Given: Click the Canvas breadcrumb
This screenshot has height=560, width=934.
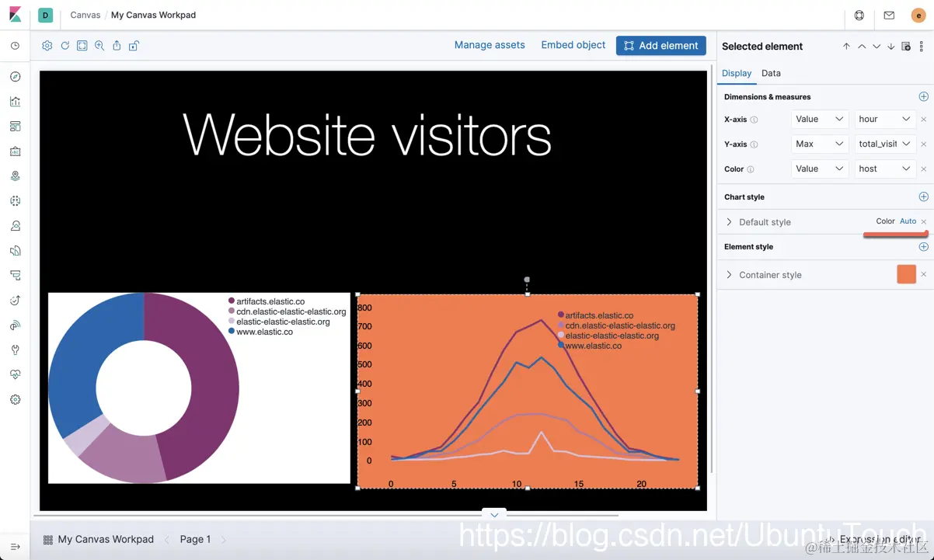Looking at the screenshot, I should (85, 15).
